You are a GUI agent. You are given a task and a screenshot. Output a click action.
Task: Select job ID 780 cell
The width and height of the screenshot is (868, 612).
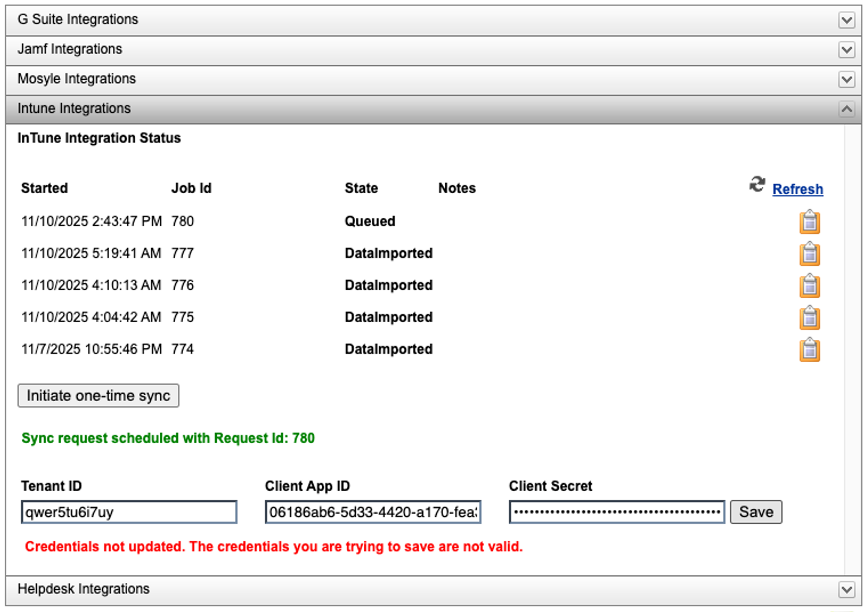pos(182,221)
